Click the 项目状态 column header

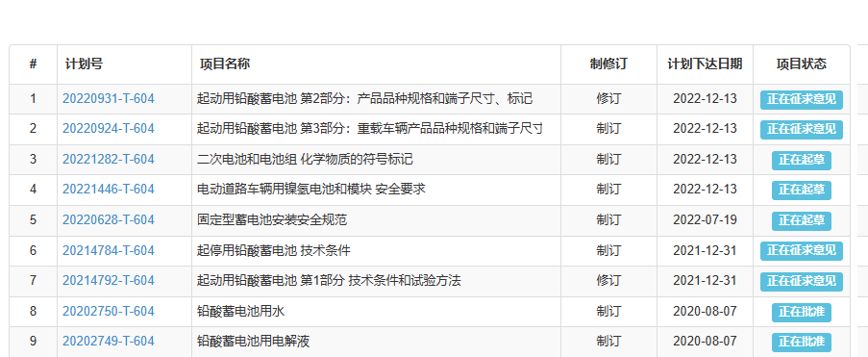801,64
